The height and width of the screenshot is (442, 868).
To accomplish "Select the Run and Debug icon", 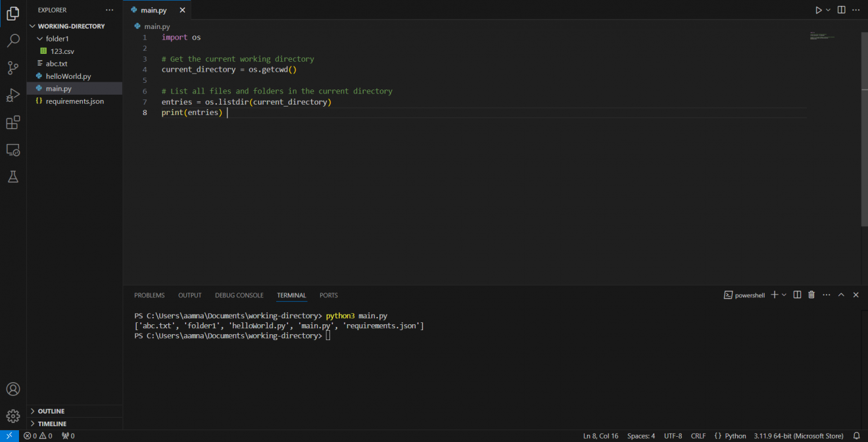I will pyautogui.click(x=13, y=95).
